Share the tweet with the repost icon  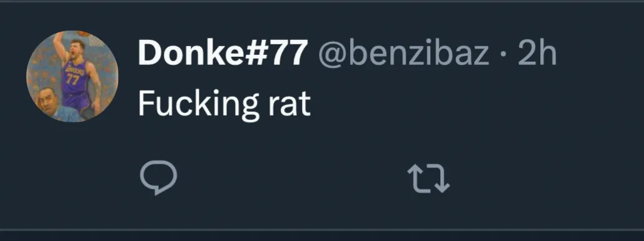(428, 179)
